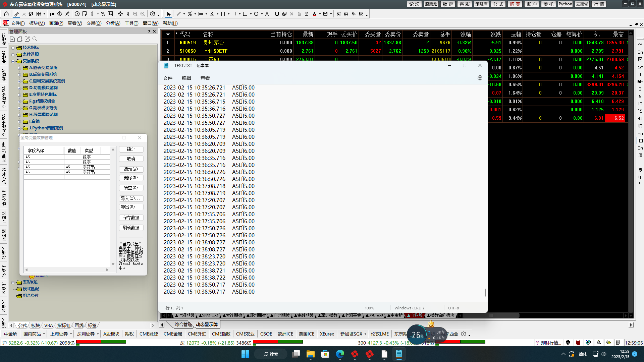Expand the 条件选股 tree folder

(13, 54)
